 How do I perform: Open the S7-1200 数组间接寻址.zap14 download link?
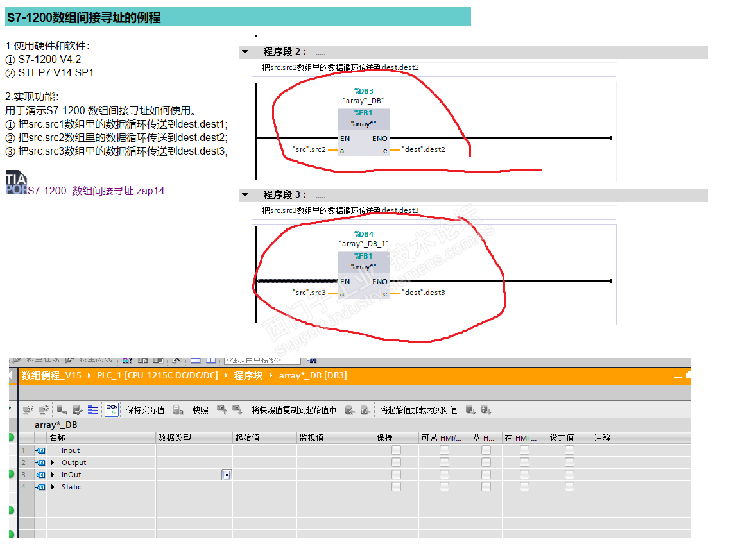(96, 191)
